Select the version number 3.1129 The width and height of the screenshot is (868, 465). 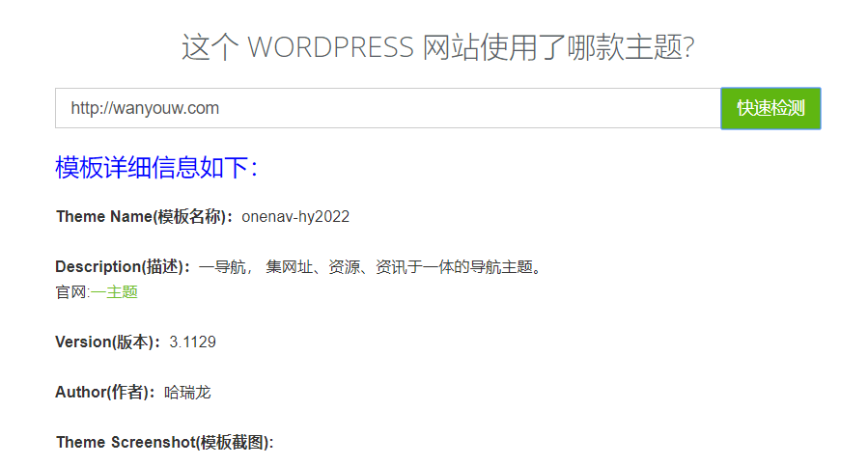[x=192, y=342]
